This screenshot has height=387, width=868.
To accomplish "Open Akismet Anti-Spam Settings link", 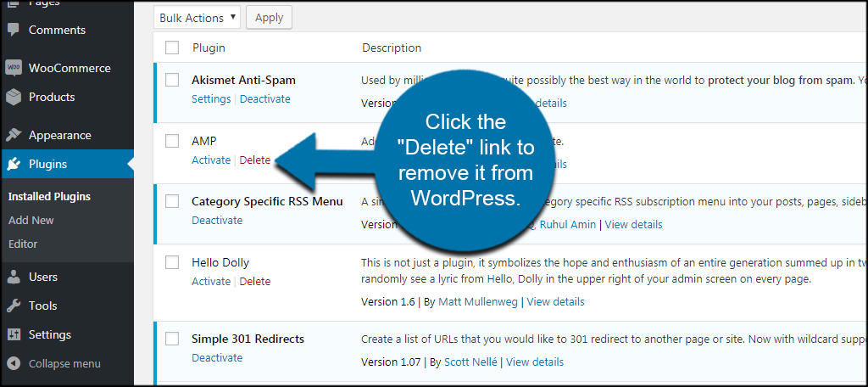I will pos(211,98).
